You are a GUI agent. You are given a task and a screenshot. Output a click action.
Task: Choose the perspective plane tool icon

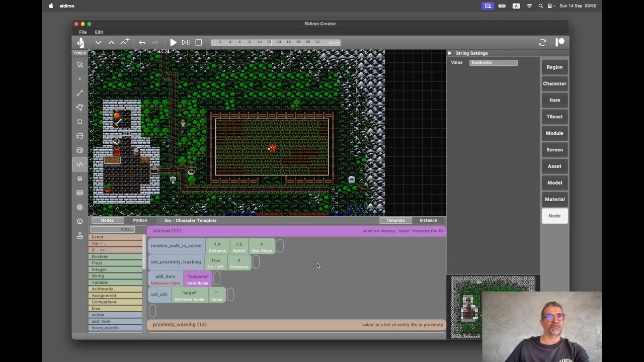(79, 136)
